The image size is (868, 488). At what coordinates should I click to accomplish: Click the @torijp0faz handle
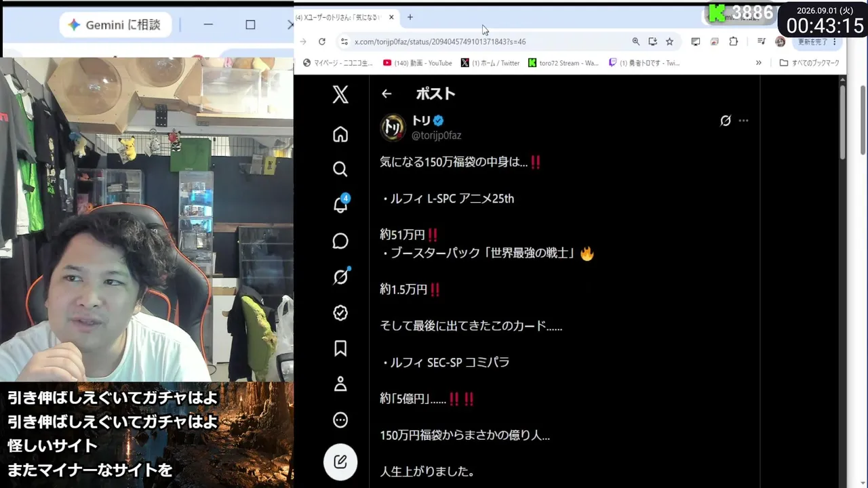[437, 136]
